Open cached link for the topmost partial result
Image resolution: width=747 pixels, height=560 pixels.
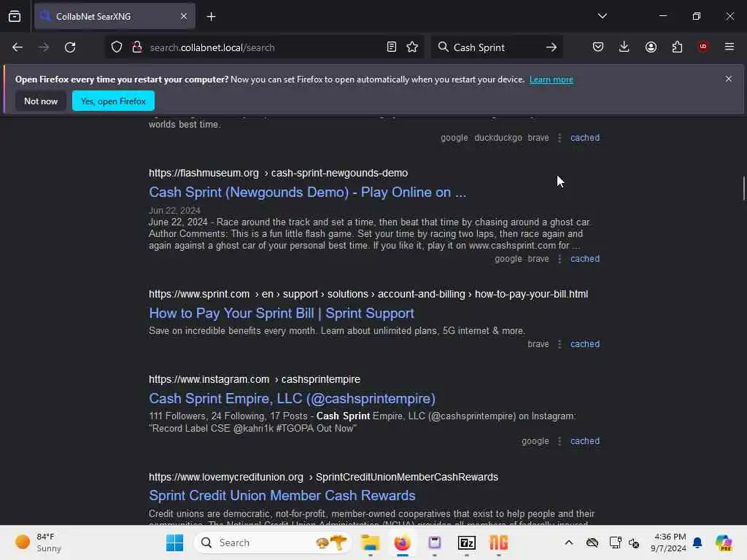click(585, 138)
